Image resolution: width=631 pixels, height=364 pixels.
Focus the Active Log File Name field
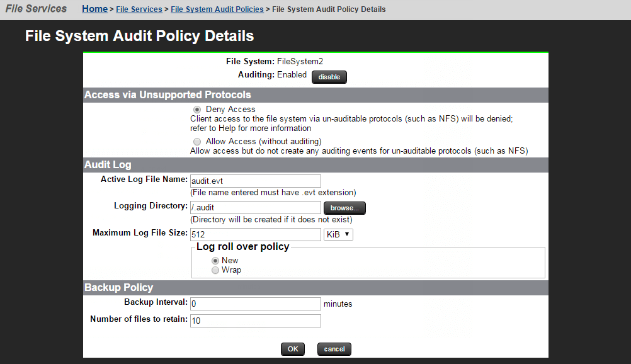[256, 181]
